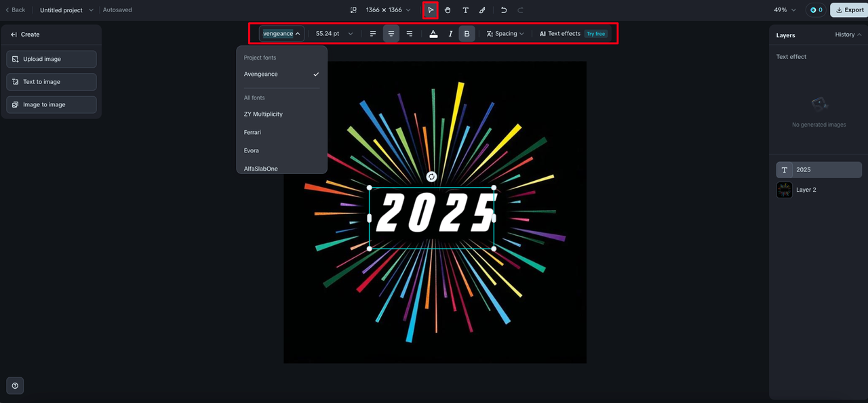Click the Try free badge
This screenshot has width=868, height=403.
point(596,34)
